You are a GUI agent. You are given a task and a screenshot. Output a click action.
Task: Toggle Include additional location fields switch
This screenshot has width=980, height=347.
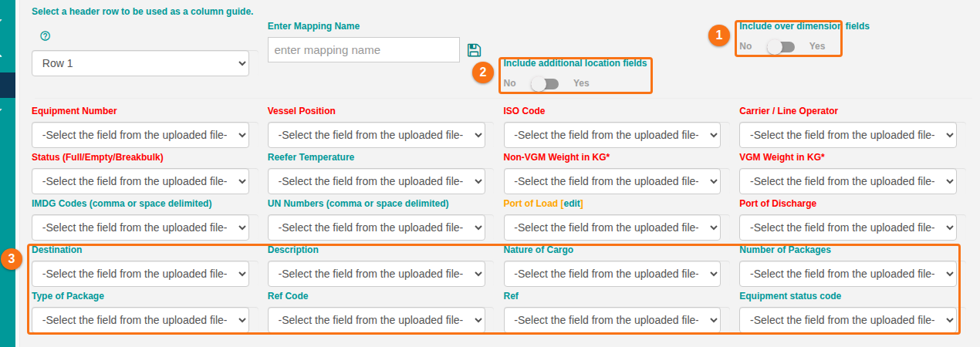pos(545,83)
